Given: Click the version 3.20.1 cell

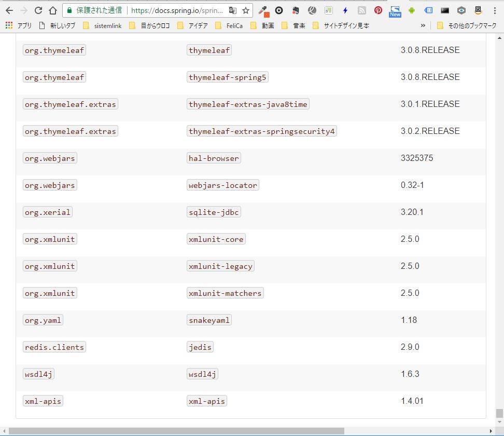Looking at the screenshot, I should pyautogui.click(x=412, y=212).
